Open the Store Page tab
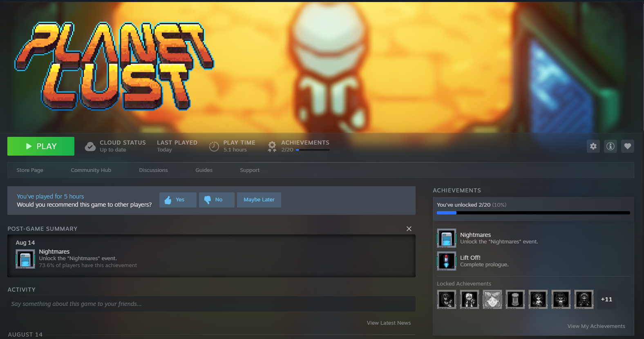Screen dimensions: 644x339 30,170
